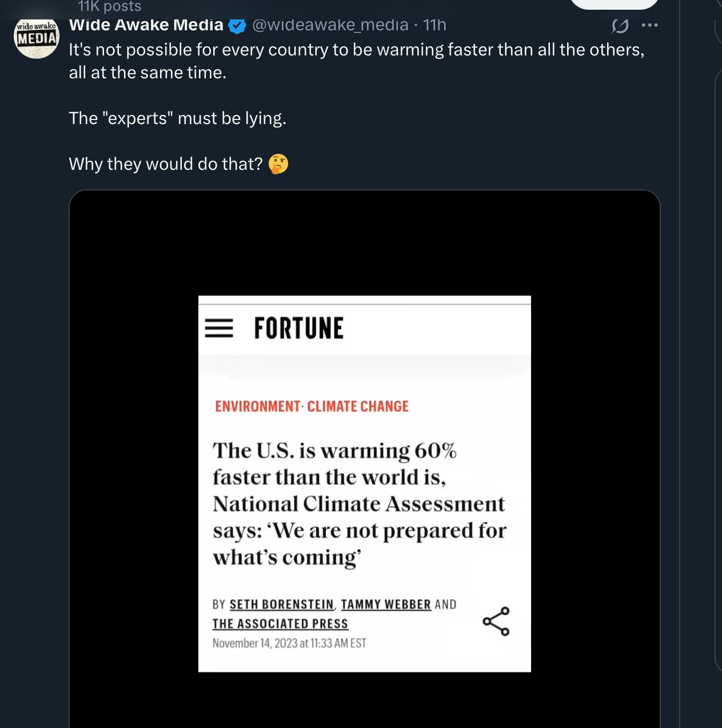Image resolution: width=722 pixels, height=728 pixels.
Task: Click the post text about experts lying
Action: coord(177,118)
